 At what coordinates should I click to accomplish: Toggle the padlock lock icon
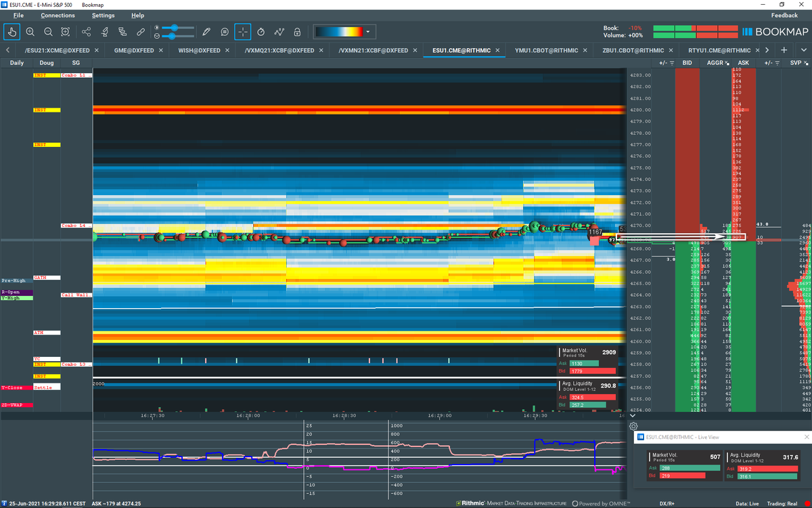(x=297, y=32)
